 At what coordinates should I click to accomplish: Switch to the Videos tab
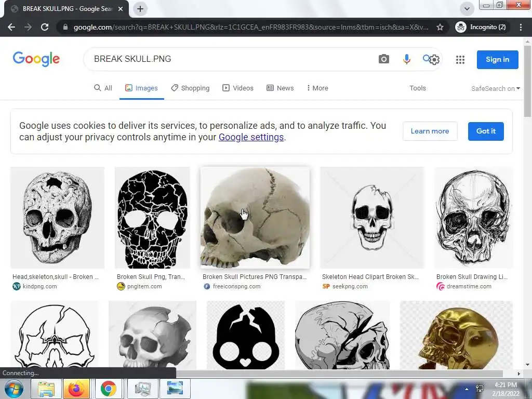pos(238,88)
